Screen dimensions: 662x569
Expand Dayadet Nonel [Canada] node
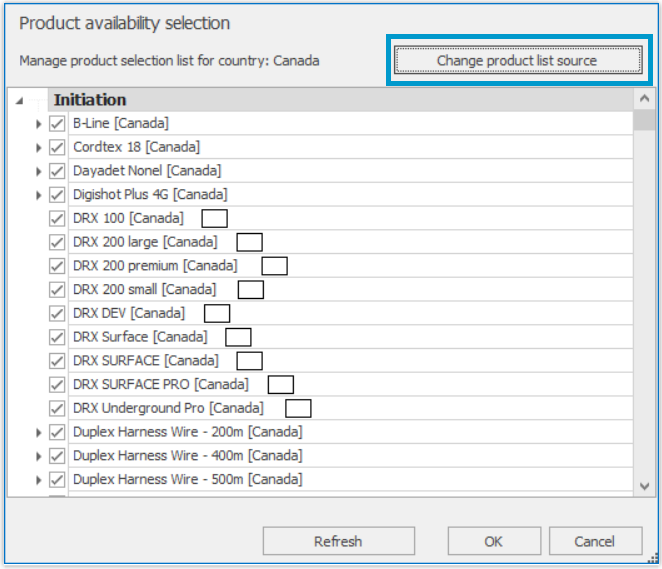tap(38, 171)
